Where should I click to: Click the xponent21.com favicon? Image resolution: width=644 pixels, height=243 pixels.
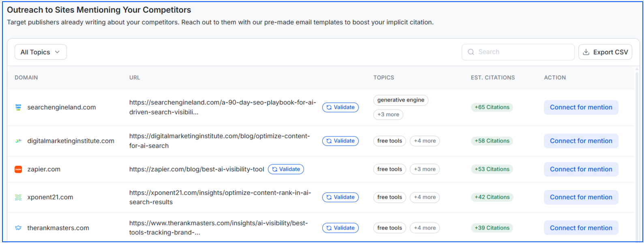(x=18, y=197)
